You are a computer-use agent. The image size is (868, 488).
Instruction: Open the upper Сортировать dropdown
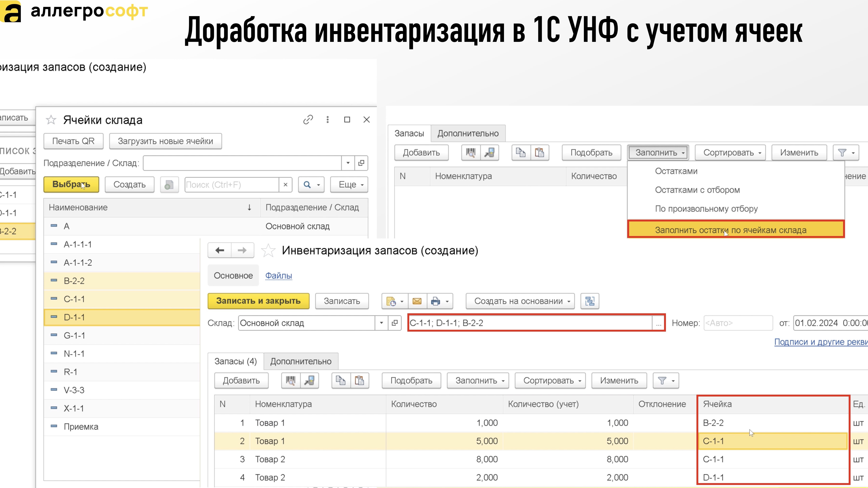(x=730, y=152)
